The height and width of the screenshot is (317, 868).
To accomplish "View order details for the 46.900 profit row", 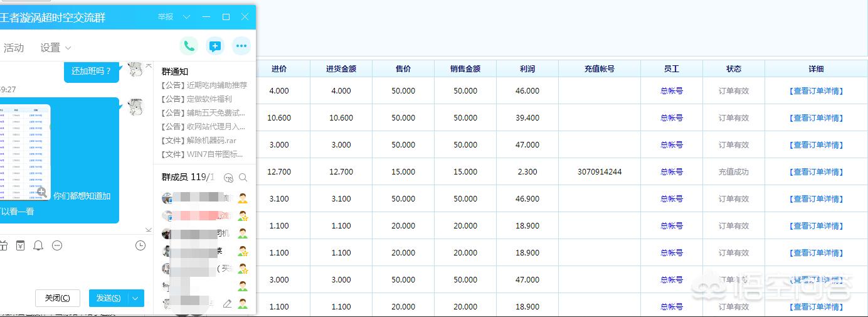I will click(816, 199).
